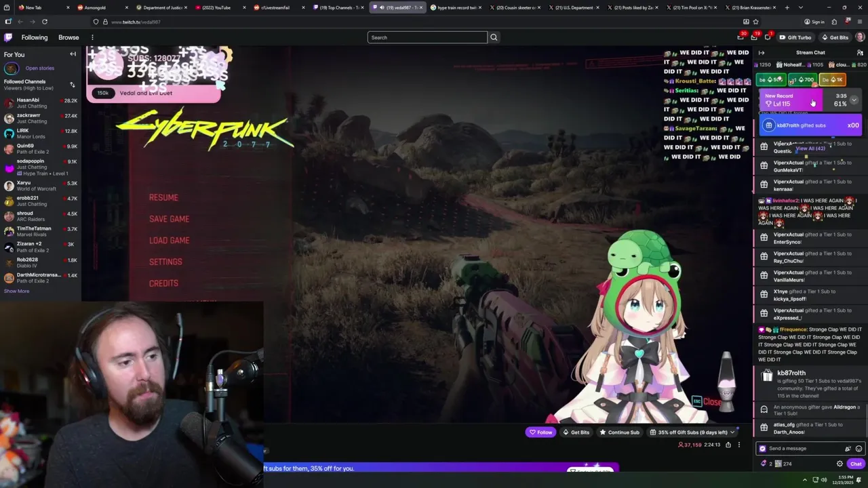
Task: Open whispers icon with 1 badge
Action: pos(768,37)
